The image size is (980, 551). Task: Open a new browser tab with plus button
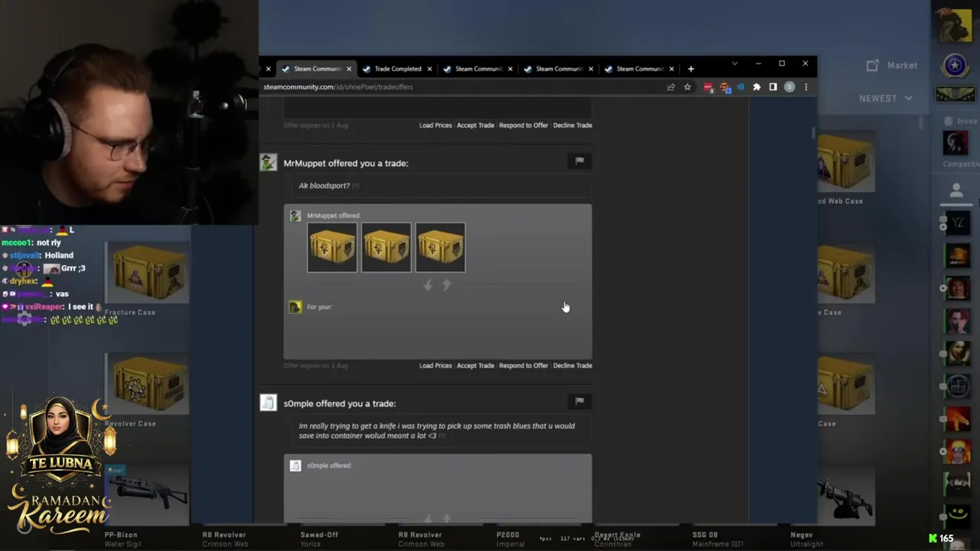[691, 69]
